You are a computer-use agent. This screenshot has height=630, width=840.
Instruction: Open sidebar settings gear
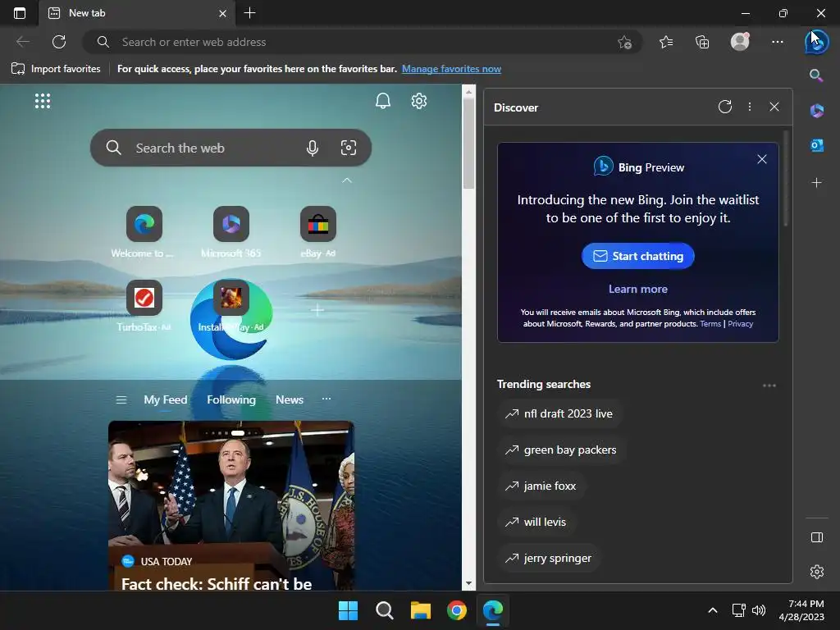816,572
